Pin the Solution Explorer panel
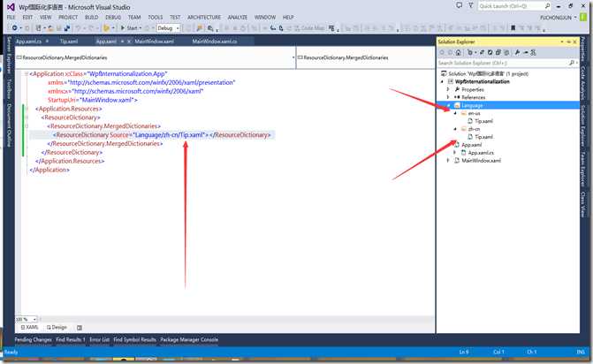 pos(568,42)
